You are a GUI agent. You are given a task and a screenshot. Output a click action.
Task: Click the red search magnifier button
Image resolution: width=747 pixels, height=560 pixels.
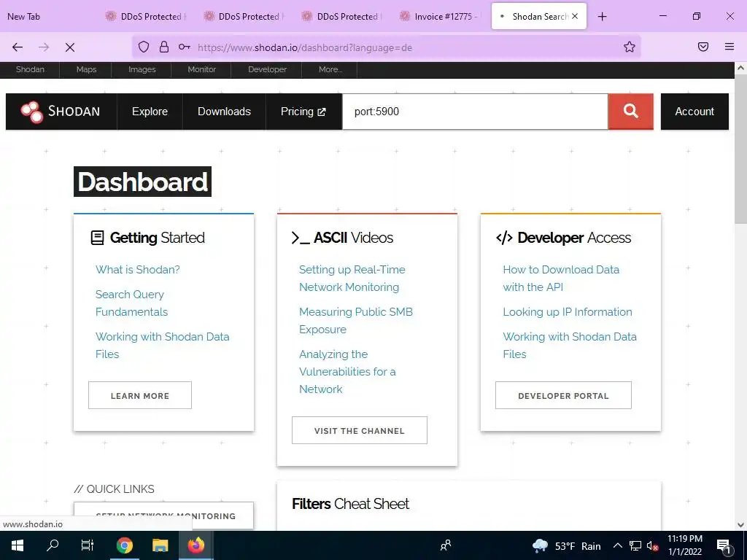630,112
